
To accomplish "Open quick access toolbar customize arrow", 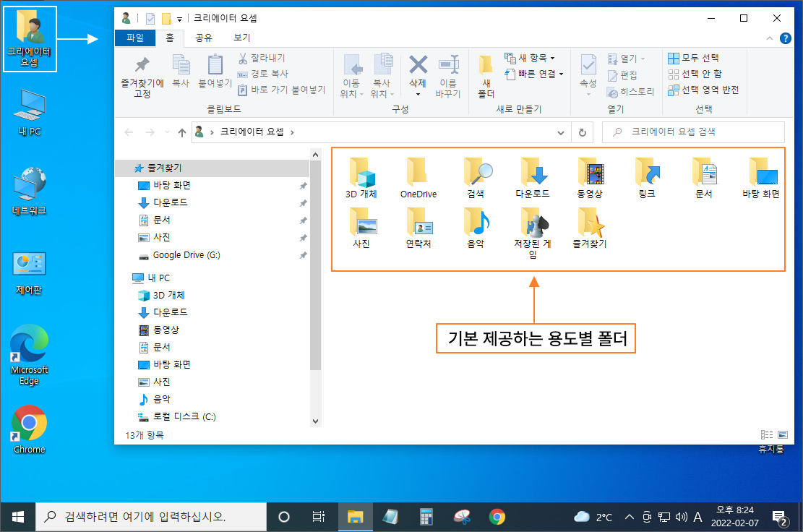I will pyautogui.click(x=179, y=20).
